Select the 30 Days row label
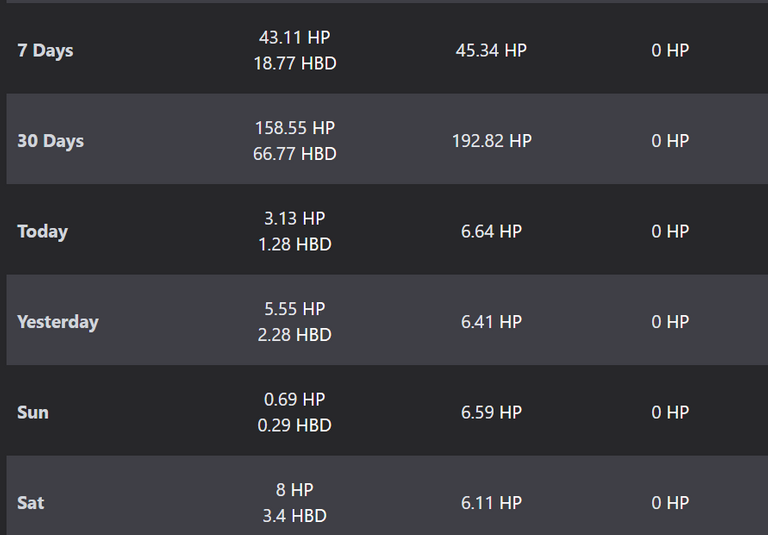 tap(50, 141)
